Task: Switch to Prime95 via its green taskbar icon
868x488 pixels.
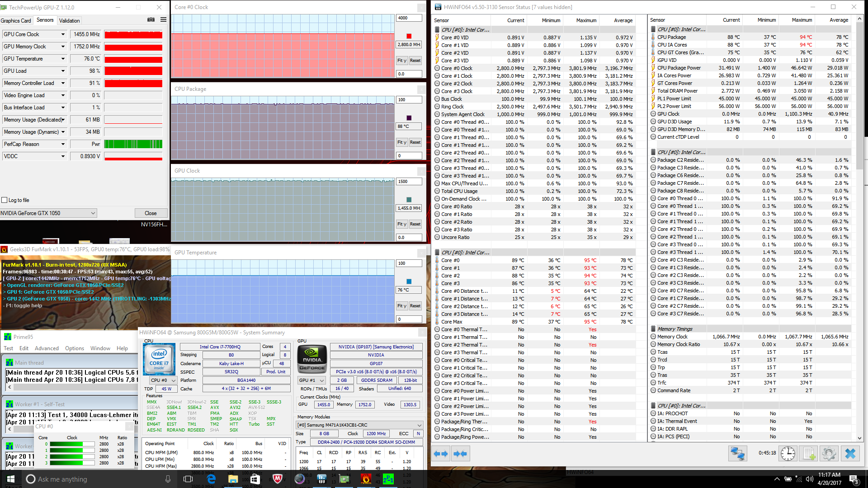Action: coord(388,479)
